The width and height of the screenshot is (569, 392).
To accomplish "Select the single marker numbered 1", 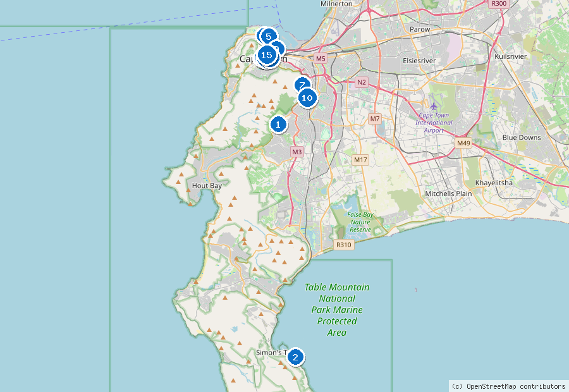I will 278,125.
